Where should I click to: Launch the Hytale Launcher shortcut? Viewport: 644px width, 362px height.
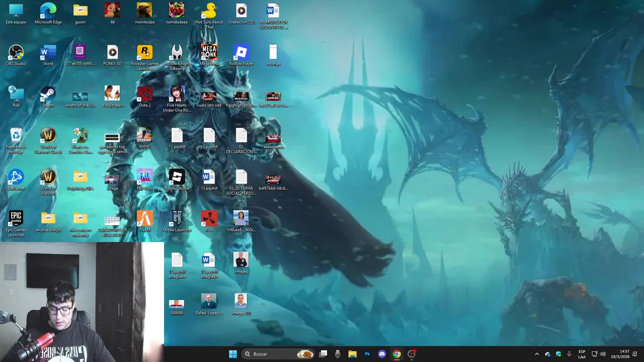point(177,221)
